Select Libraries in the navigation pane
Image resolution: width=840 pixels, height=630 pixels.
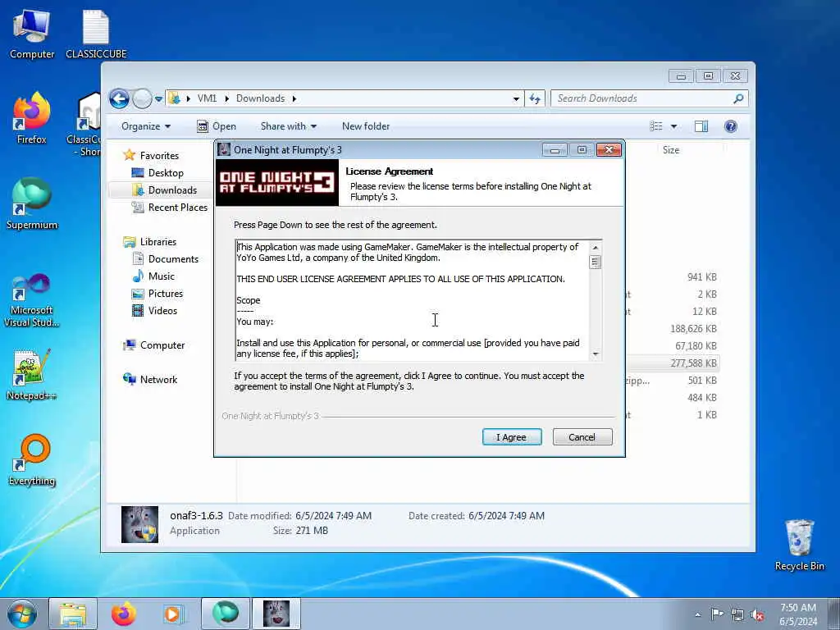tap(158, 242)
